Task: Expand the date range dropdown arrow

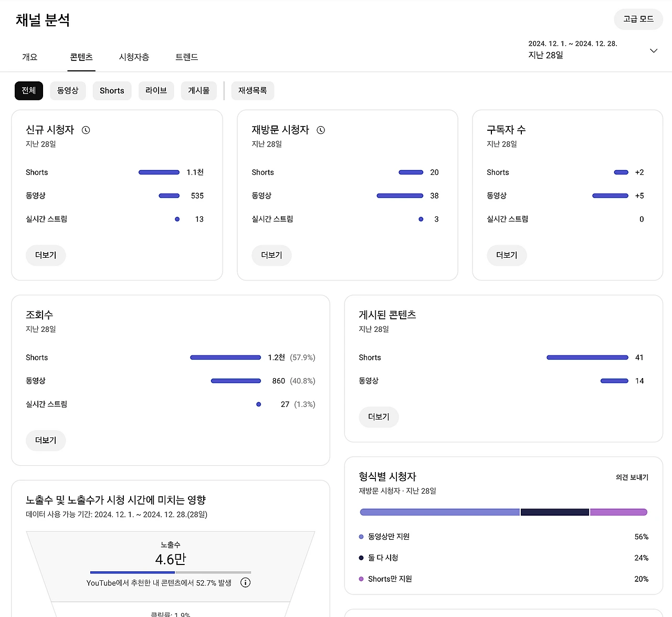Action: point(654,51)
